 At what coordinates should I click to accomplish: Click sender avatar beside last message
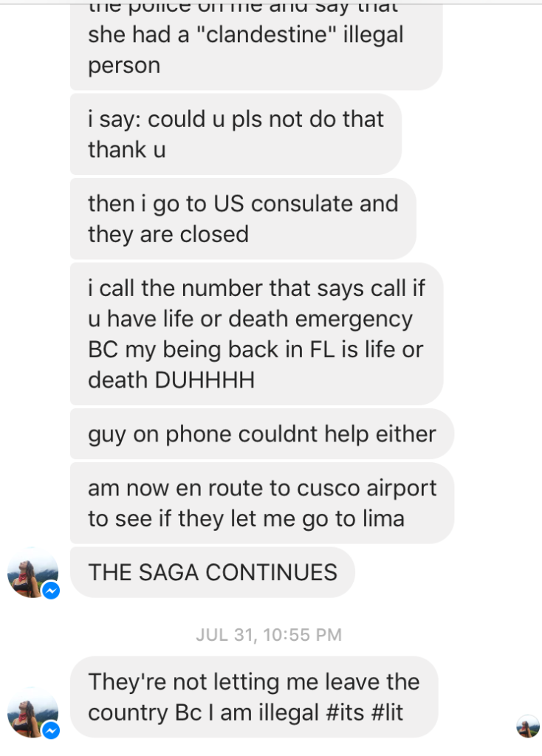pos(32,712)
